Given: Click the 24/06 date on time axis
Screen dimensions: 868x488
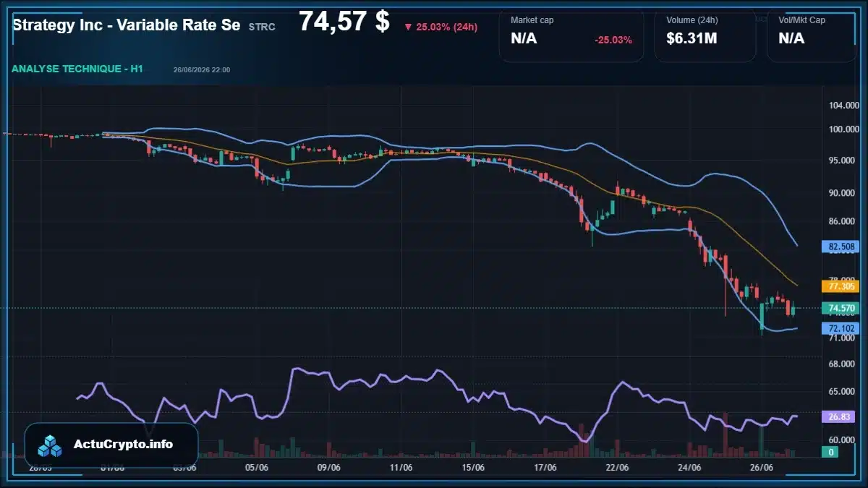Looking at the screenshot, I should pyautogui.click(x=689, y=468).
